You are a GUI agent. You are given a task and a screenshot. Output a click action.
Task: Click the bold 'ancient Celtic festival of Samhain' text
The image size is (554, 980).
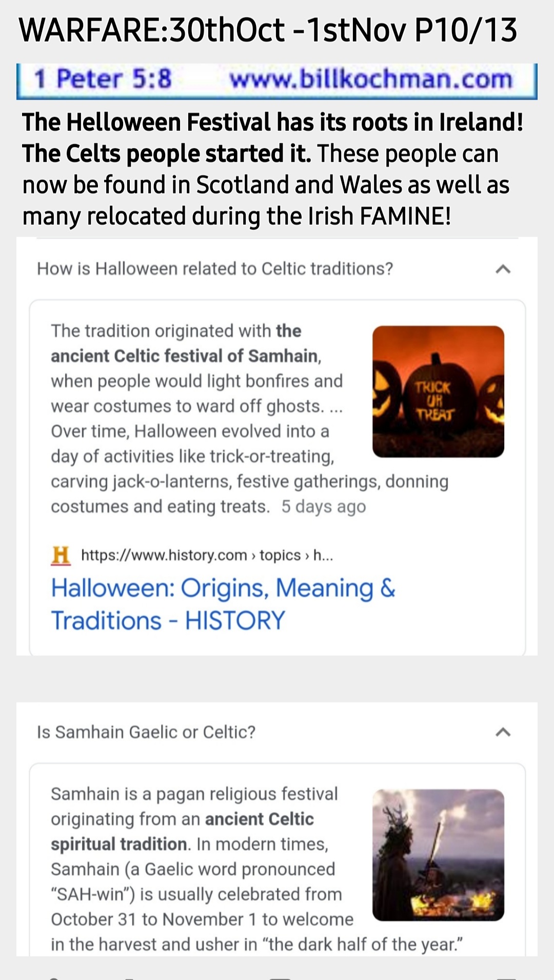[x=185, y=356]
